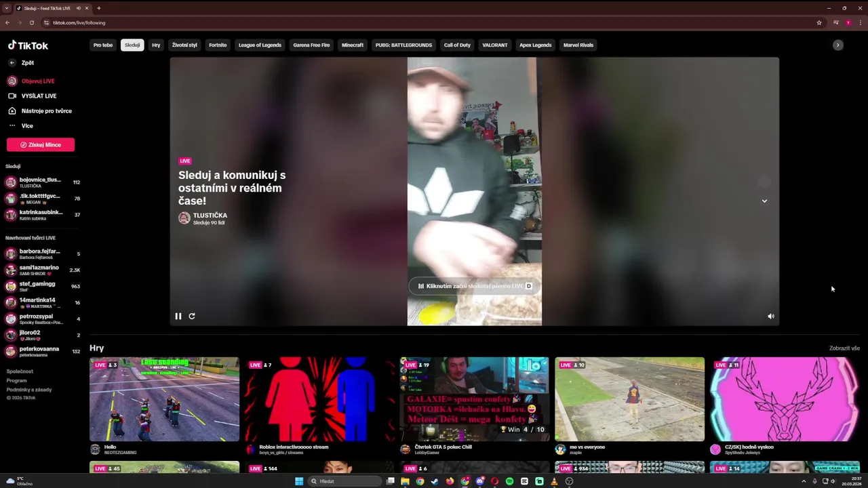The width and height of the screenshot is (868, 488).
Task: Bookmark this page with the star icon
Action: point(819,22)
